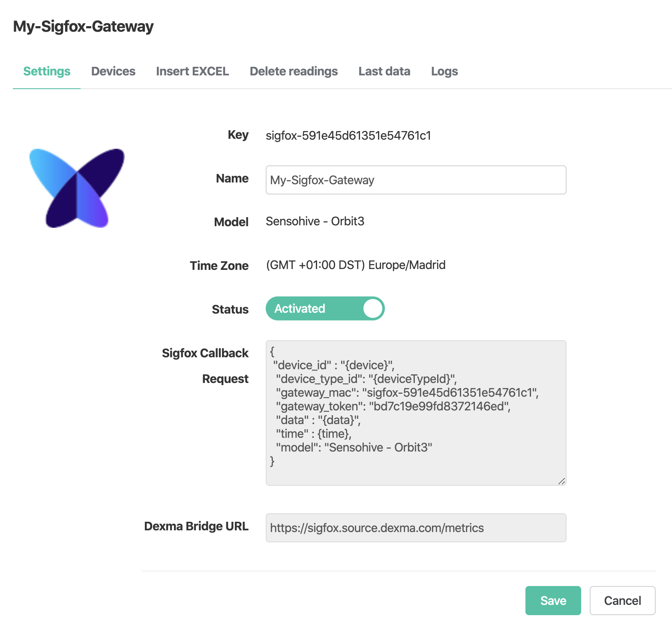Click the My-Sigfox-Gateway page heading

point(84,26)
